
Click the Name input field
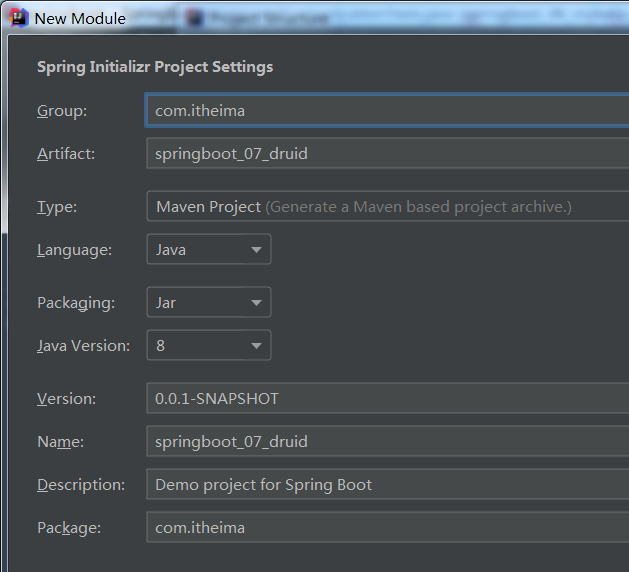click(388, 441)
